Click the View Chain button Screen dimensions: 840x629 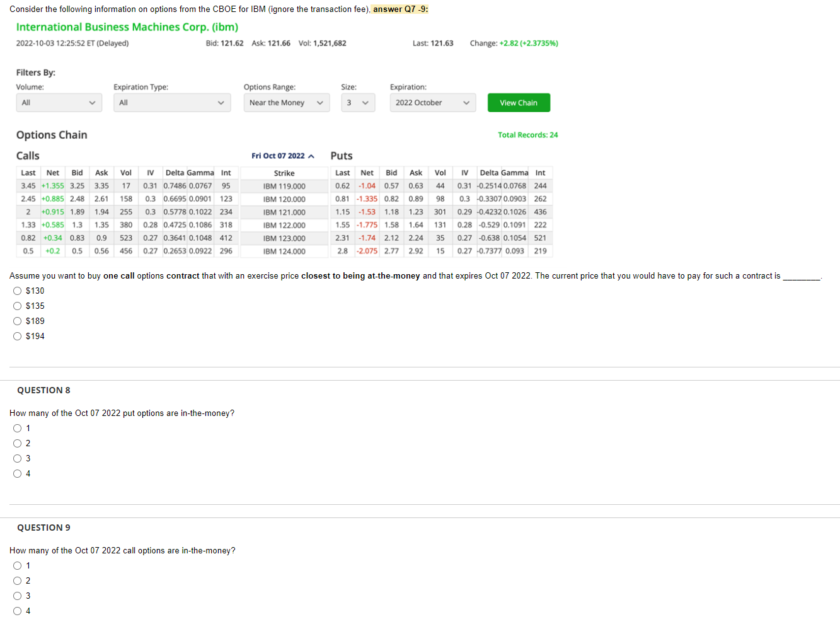[518, 102]
